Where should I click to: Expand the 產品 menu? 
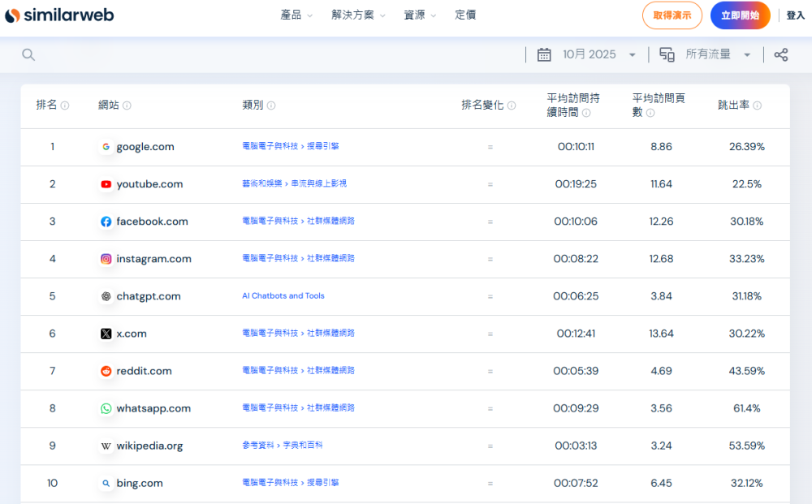(x=296, y=15)
